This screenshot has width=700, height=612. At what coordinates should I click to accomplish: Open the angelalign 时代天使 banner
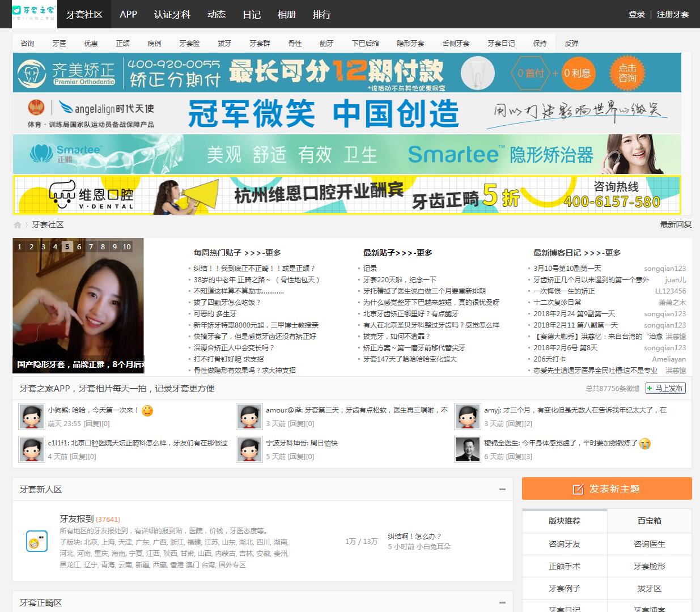(347, 113)
